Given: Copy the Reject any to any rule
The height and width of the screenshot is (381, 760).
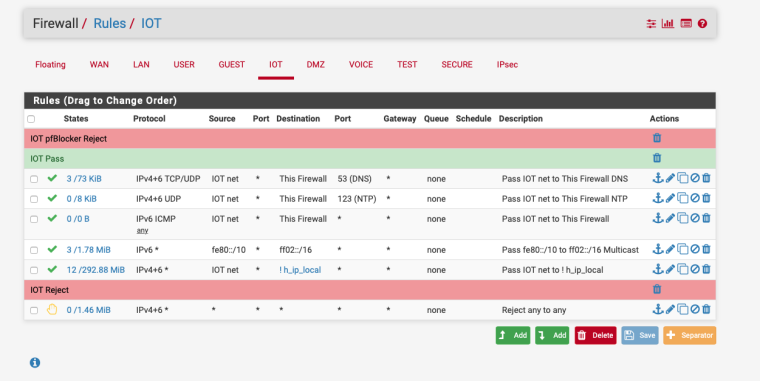Looking at the screenshot, I should coord(682,309).
